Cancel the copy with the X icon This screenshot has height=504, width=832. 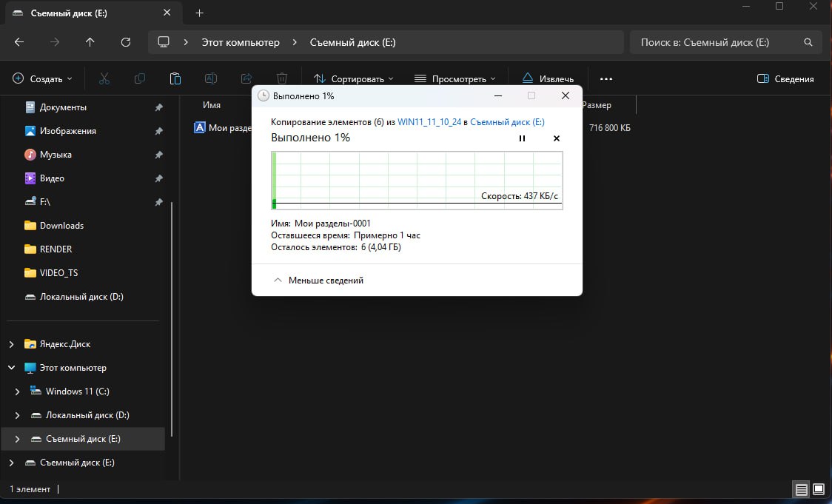(x=557, y=138)
